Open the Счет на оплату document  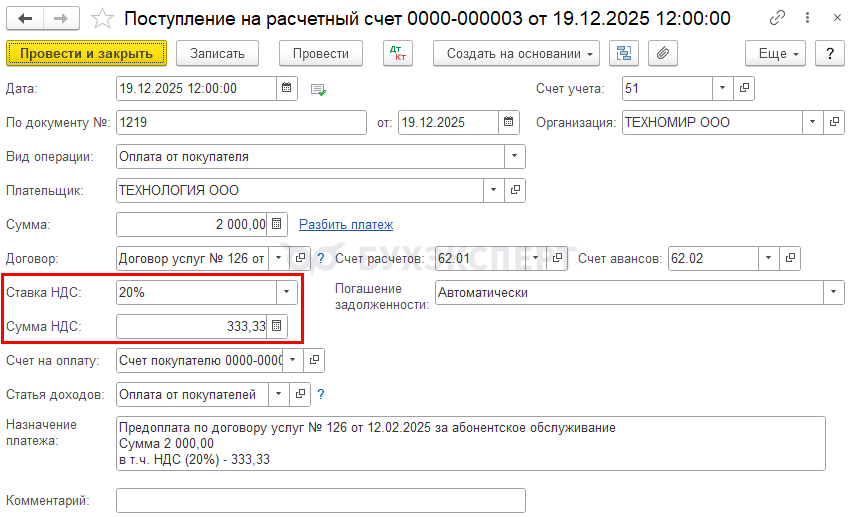pyautogui.click(x=314, y=360)
